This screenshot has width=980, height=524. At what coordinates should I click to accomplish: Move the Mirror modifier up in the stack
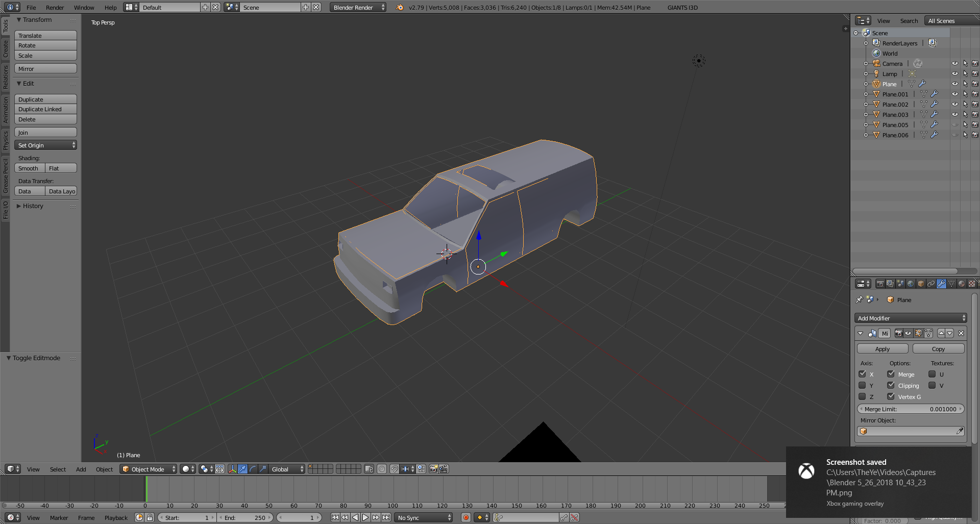[x=941, y=333]
